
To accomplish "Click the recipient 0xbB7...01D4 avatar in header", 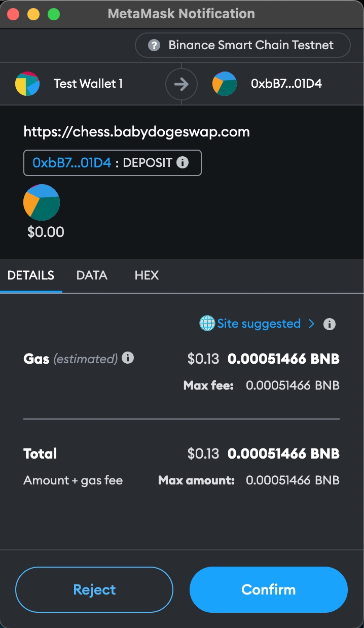I will [225, 84].
